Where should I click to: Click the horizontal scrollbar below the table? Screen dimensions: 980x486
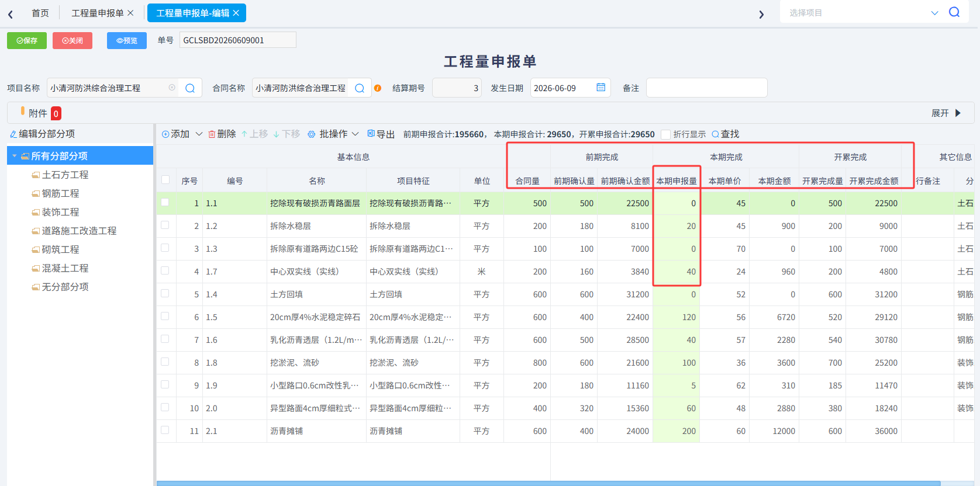[548, 483]
